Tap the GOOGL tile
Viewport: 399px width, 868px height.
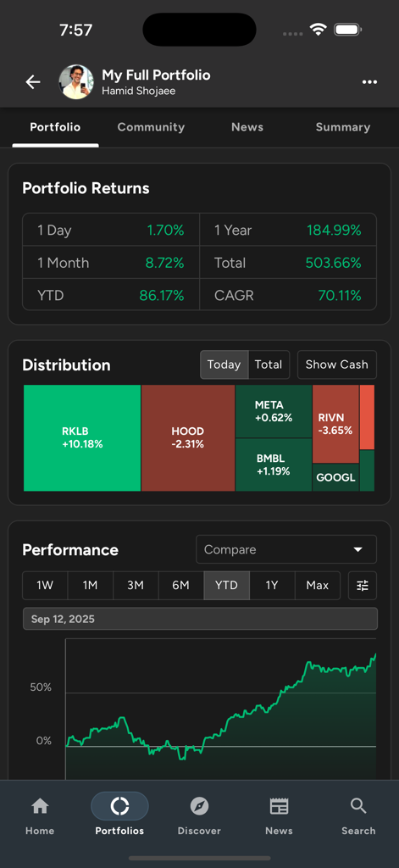tap(335, 477)
